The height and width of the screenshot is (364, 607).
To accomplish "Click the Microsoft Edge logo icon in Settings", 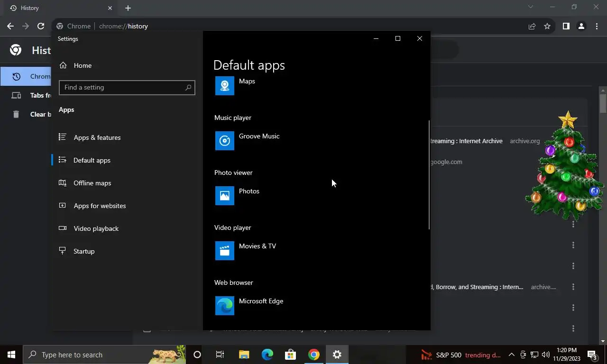I will click(225, 306).
